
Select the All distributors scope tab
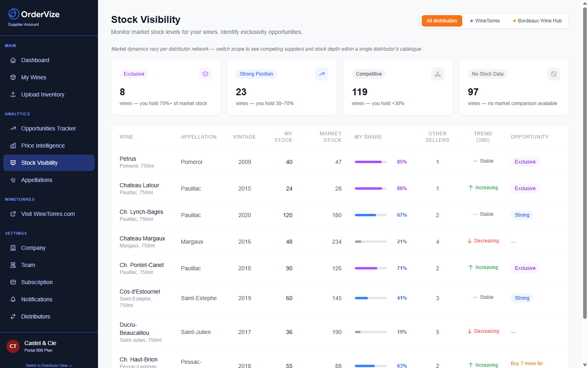pyautogui.click(x=442, y=21)
